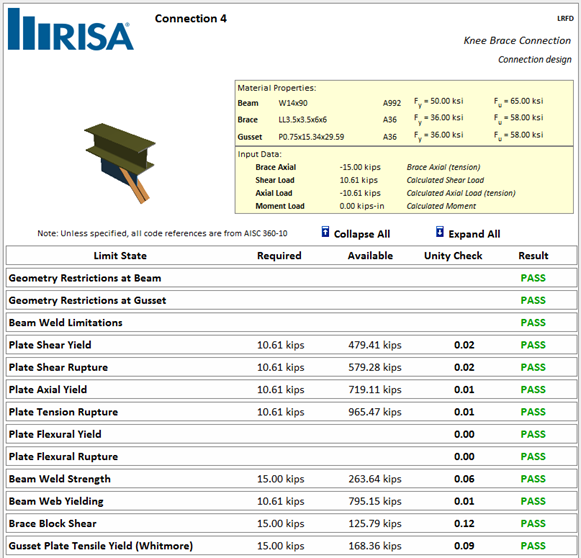
Task: Open the Plate Shear Yield details
Action: click(x=291, y=345)
